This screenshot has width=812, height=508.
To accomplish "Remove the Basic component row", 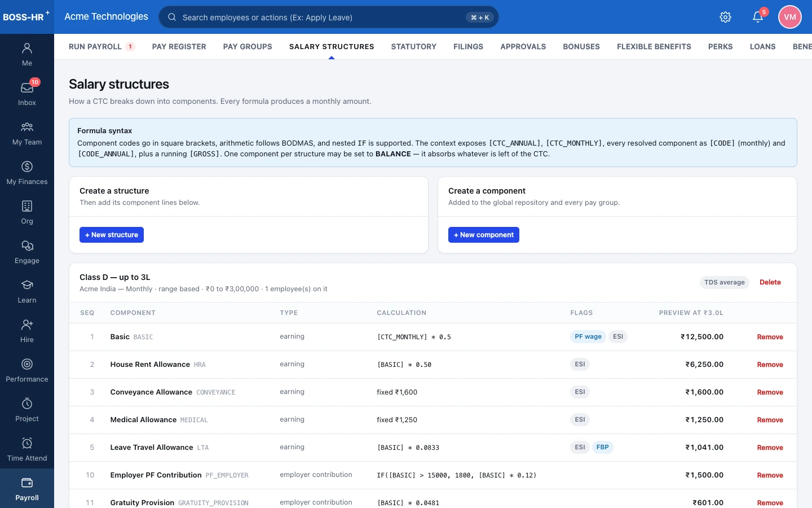I will pos(770,337).
